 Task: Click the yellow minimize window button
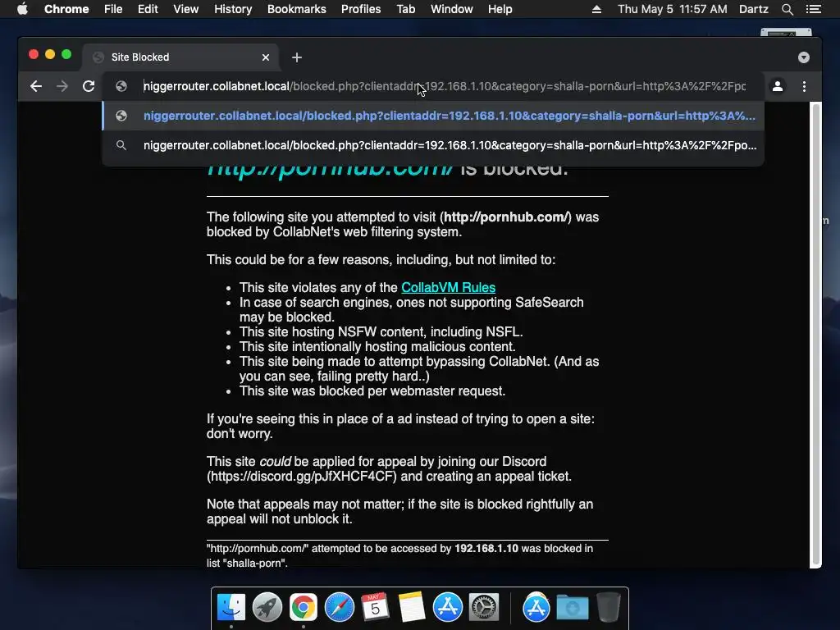tap(50, 54)
